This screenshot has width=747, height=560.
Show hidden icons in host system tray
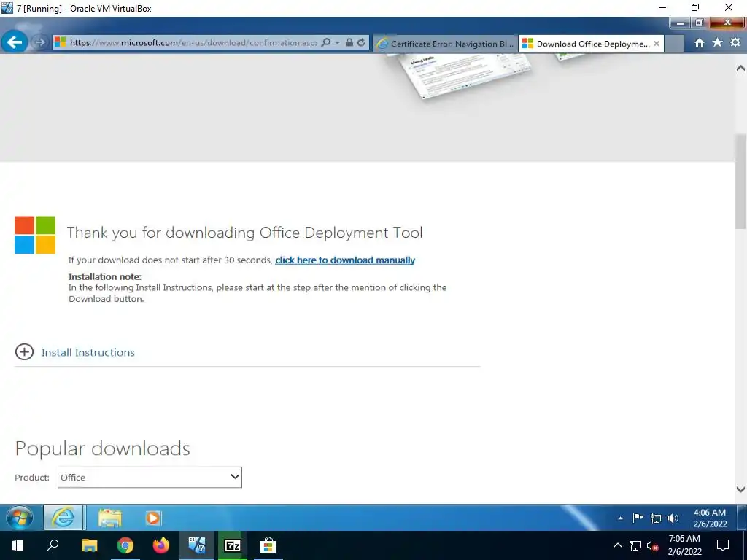coord(617,545)
